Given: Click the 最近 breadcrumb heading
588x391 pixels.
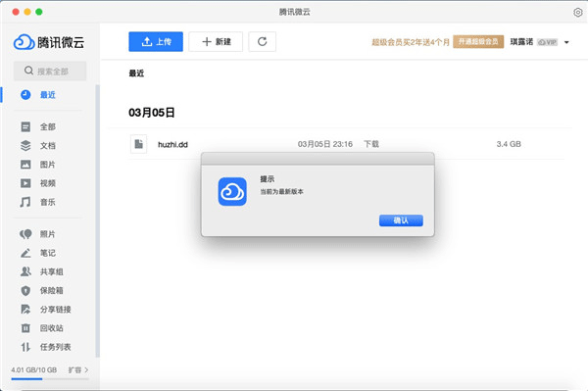Looking at the screenshot, I should (x=136, y=73).
